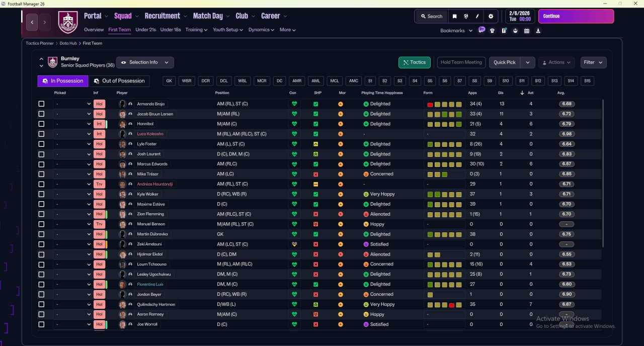Screen dimensions: 644x346
Task: Click the pencil edit icon in top bar
Action: (x=477, y=16)
